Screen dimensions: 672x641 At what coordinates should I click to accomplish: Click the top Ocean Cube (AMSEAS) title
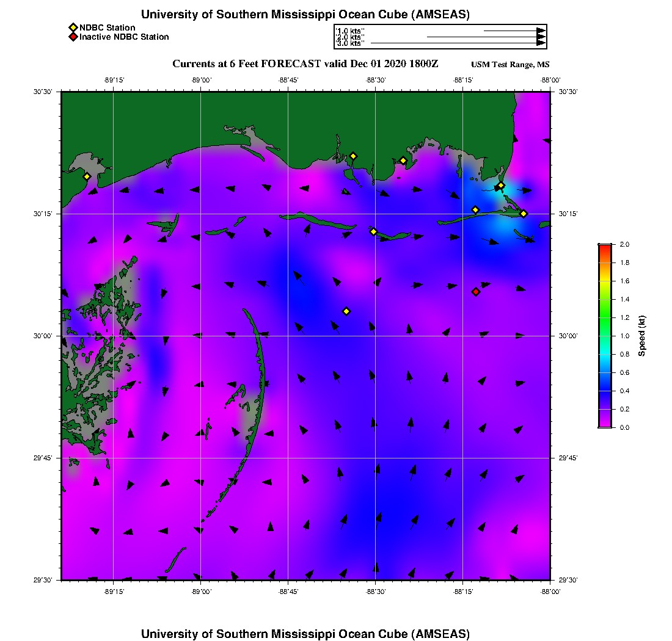(x=305, y=15)
